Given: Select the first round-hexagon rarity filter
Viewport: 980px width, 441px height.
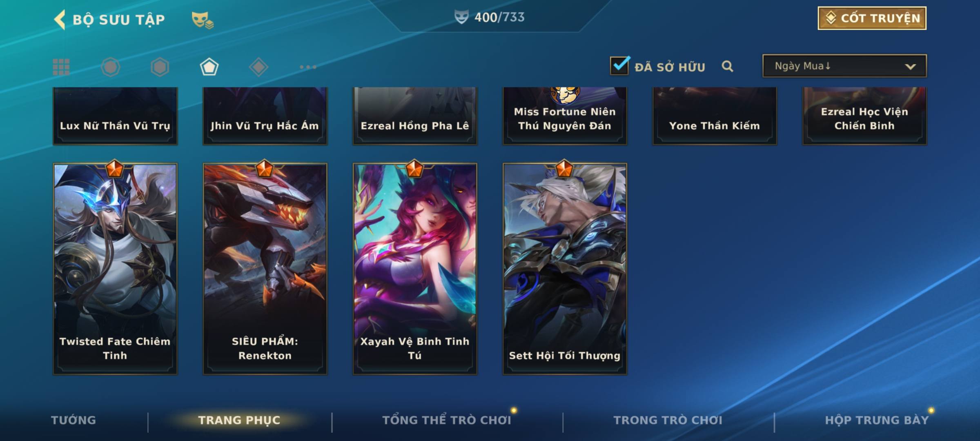Looking at the screenshot, I should pyautogui.click(x=111, y=67).
